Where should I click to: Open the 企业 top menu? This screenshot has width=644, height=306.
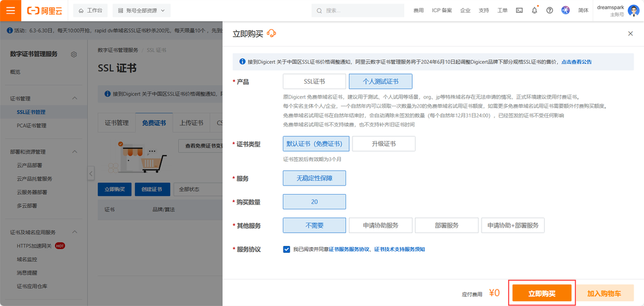pyautogui.click(x=465, y=10)
